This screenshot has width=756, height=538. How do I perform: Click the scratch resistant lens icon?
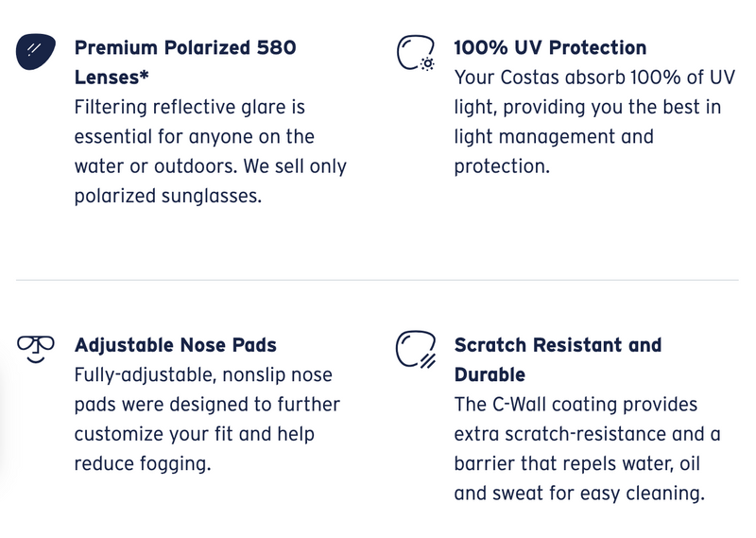[x=416, y=349]
